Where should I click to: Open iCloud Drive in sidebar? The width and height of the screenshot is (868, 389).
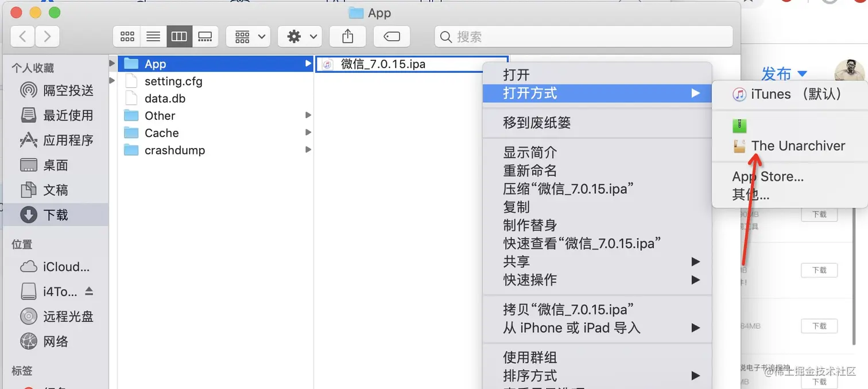tap(56, 267)
